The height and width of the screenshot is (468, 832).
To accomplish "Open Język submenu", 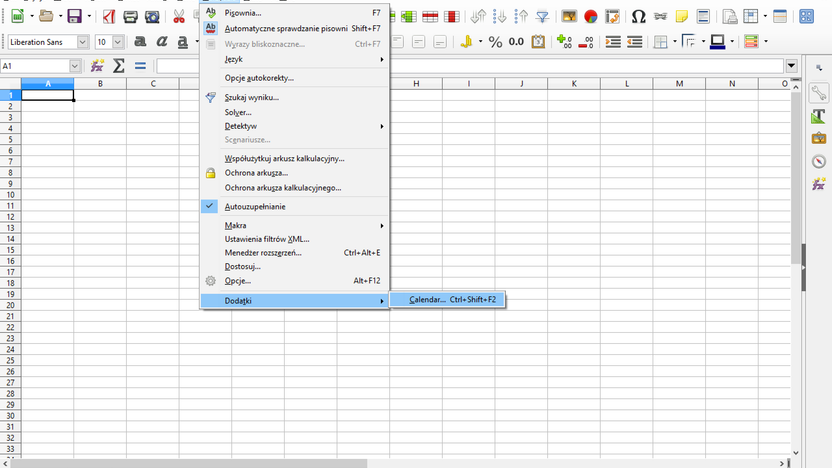I will [x=294, y=59].
